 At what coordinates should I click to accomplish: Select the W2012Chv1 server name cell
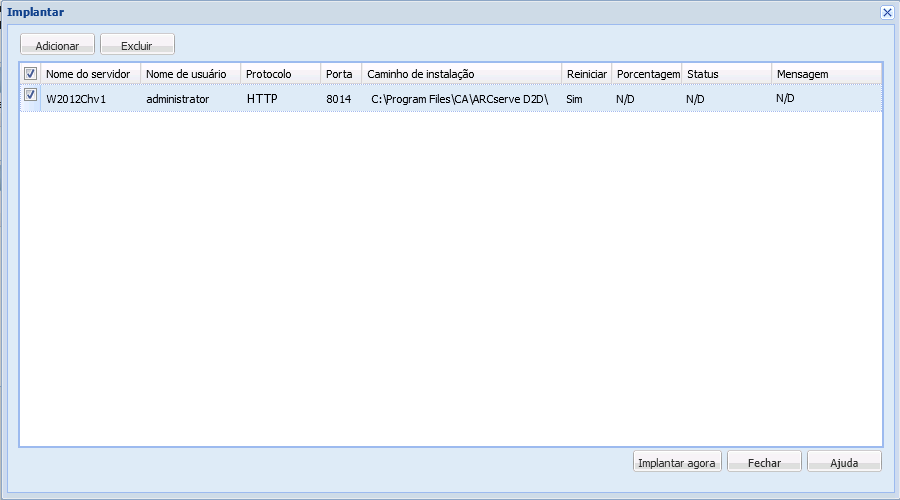76,99
